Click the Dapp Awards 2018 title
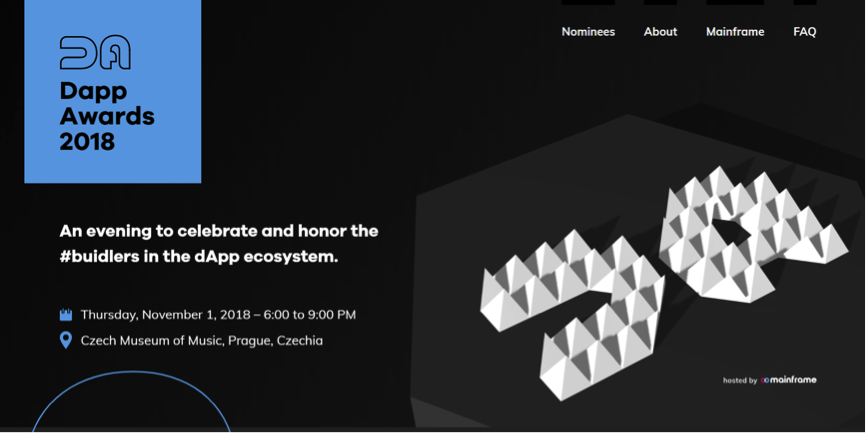This screenshot has width=866, height=433. (107, 117)
